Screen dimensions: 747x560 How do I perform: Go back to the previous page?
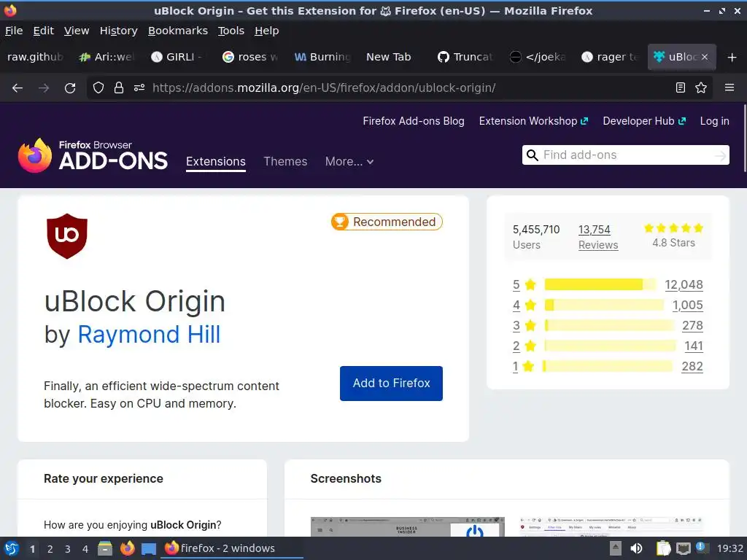tap(18, 88)
